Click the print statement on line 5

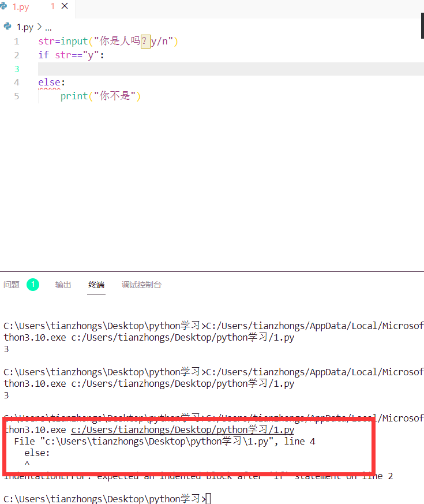pyautogui.click(x=74, y=96)
